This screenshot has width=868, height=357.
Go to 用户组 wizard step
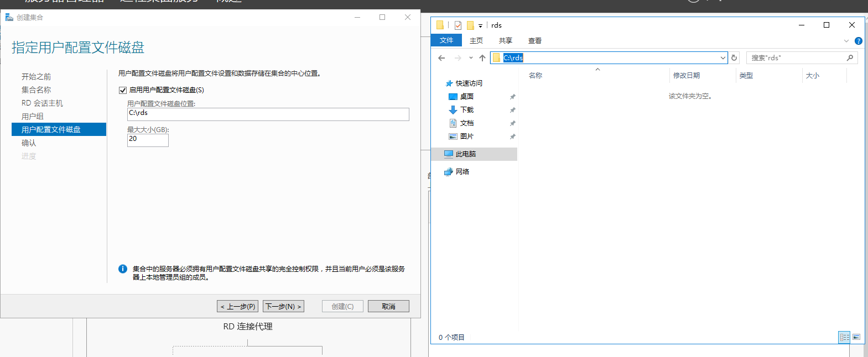(32, 116)
